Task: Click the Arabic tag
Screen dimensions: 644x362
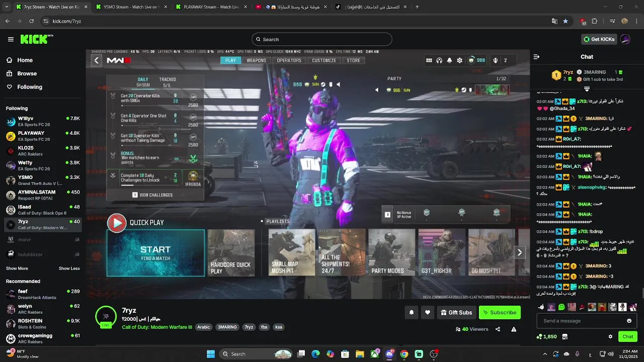Action: coord(204,327)
